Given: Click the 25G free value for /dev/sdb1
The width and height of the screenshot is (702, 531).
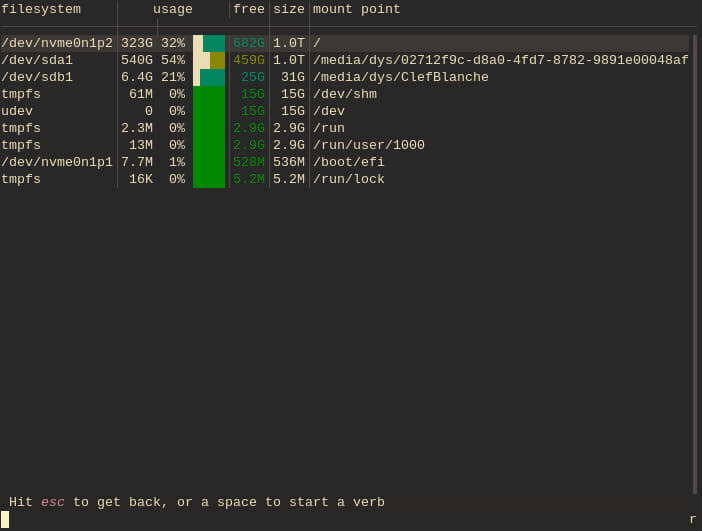Looking at the screenshot, I should point(253,77).
